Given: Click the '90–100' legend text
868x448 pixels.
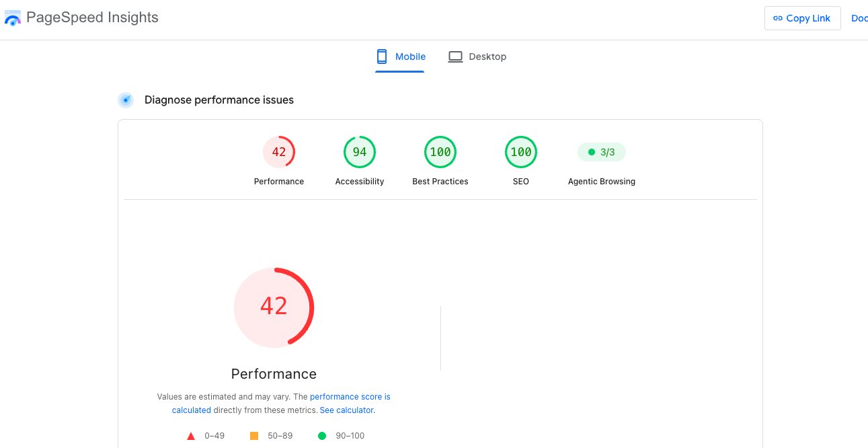Looking at the screenshot, I should (350, 436).
